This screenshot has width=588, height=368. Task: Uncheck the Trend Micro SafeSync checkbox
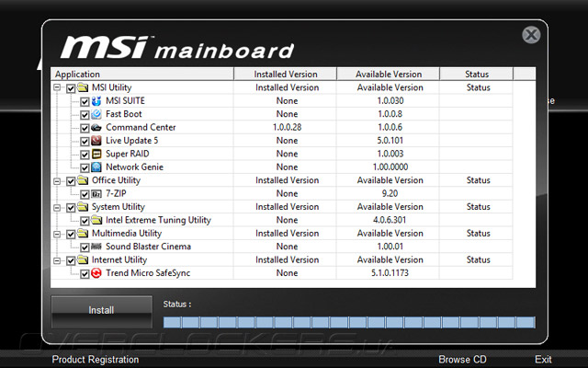coord(85,274)
